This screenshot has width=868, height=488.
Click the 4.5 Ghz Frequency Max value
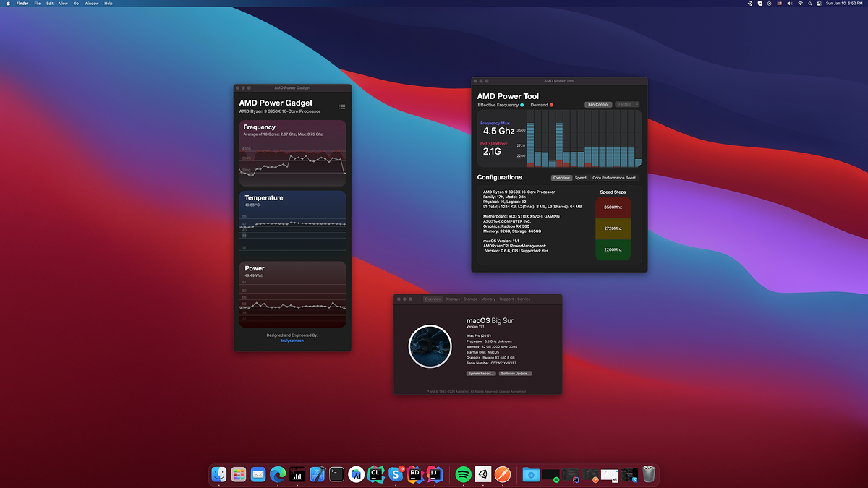coord(498,132)
